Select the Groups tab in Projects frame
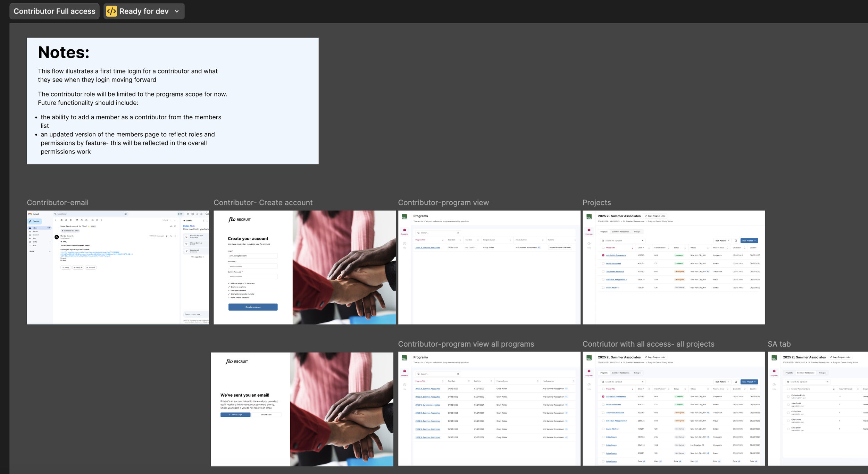This screenshot has height=474, width=868. click(637, 231)
